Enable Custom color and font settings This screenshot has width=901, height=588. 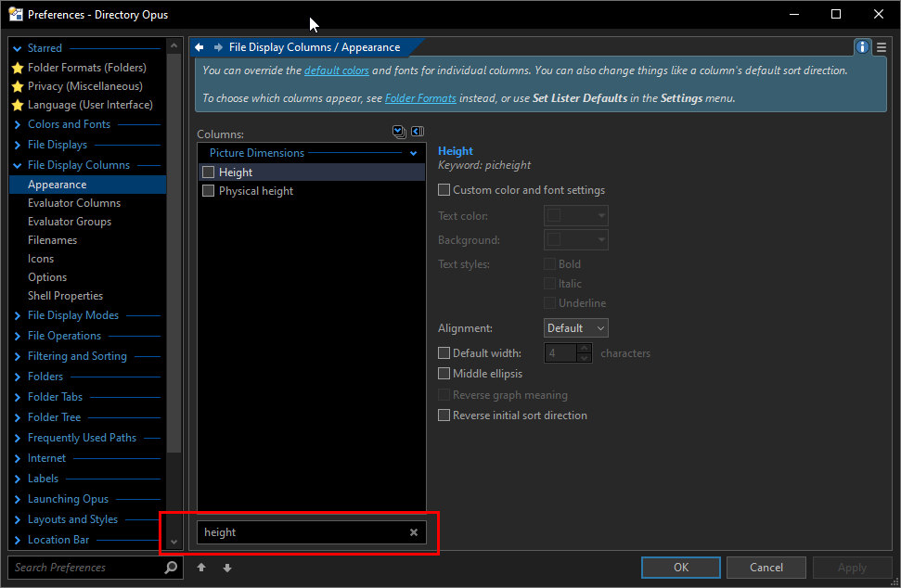point(444,189)
